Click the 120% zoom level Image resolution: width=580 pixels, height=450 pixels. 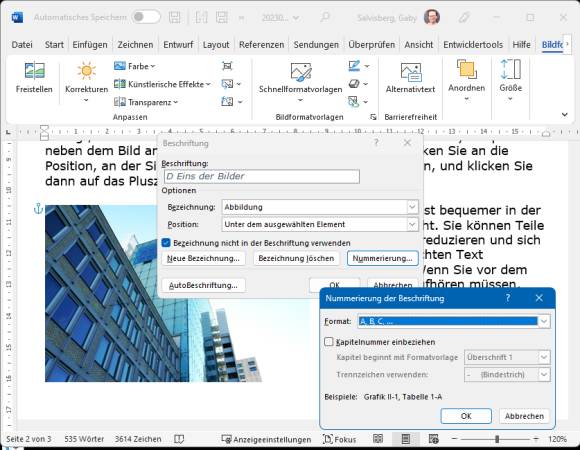pos(557,439)
